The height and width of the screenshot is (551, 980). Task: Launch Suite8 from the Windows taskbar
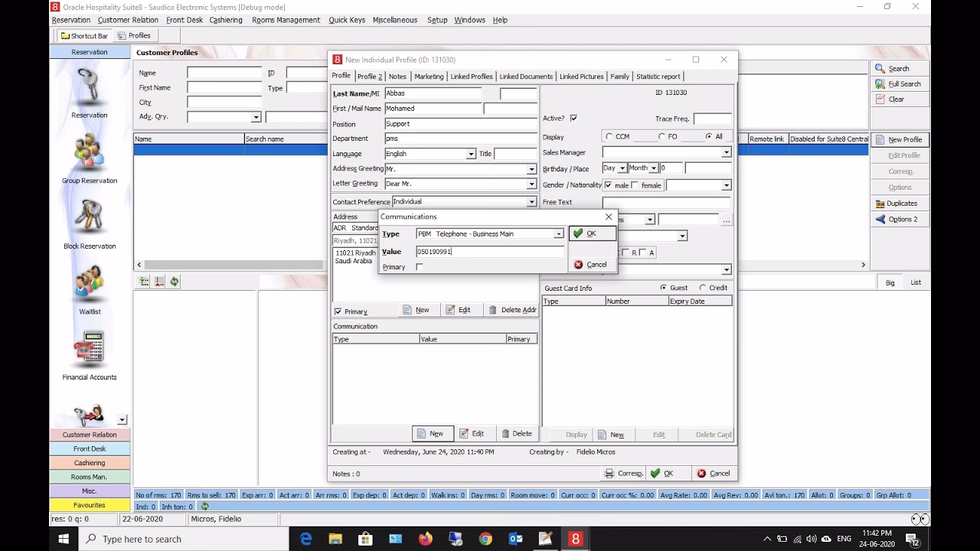coord(574,538)
